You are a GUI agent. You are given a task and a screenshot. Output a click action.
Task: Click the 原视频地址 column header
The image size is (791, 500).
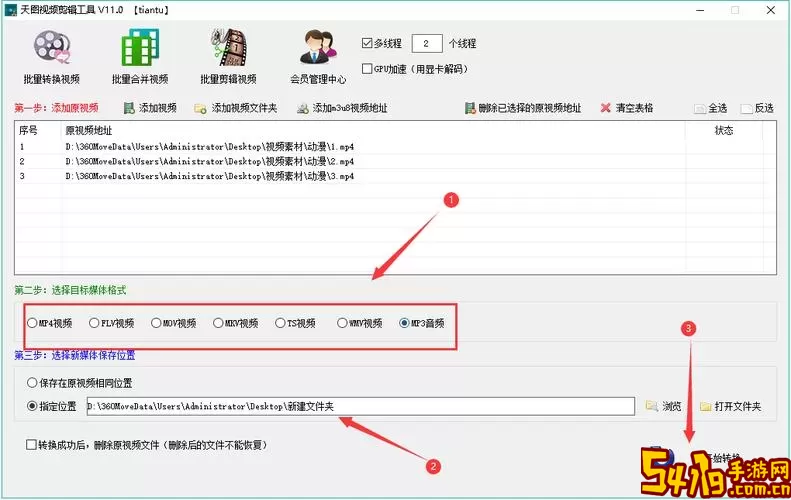(x=373, y=131)
